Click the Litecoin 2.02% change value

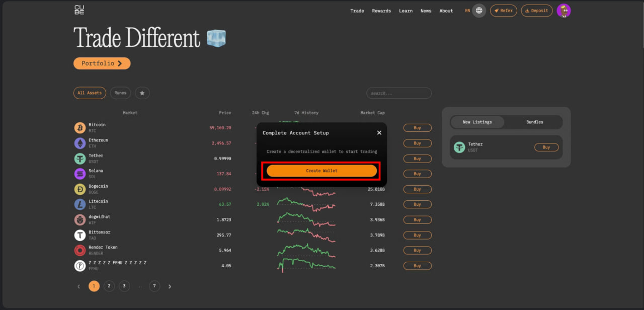pos(263,204)
